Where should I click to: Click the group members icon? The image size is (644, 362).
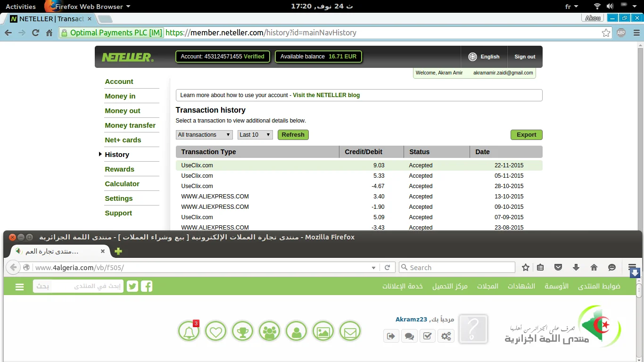270,331
